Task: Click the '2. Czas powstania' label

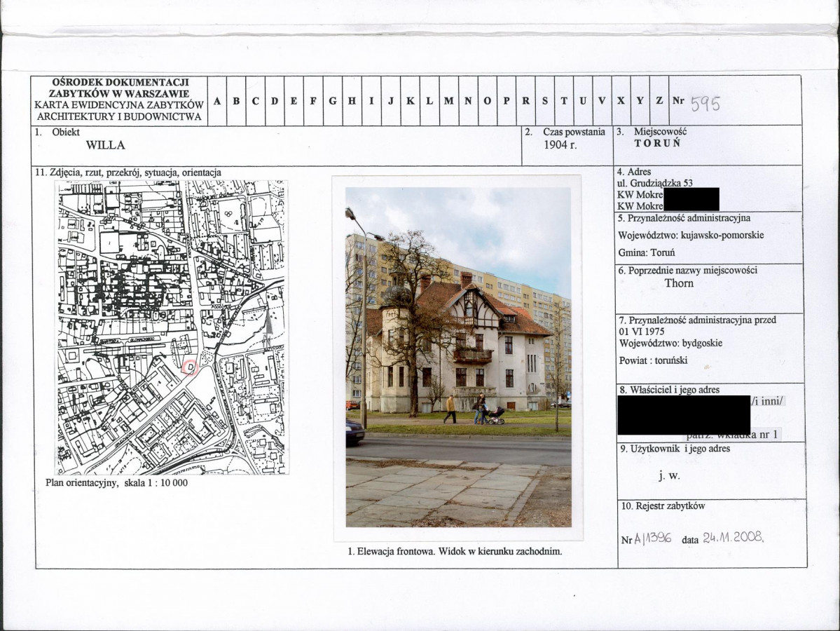Action: coord(565,131)
